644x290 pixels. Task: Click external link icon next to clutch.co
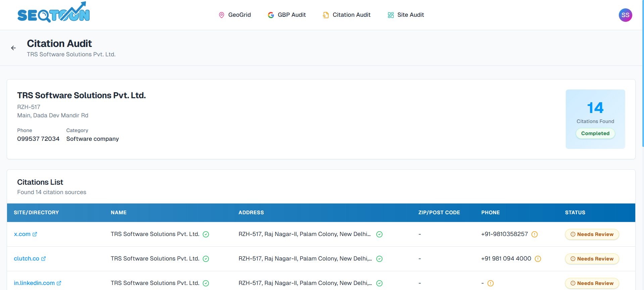click(43, 258)
